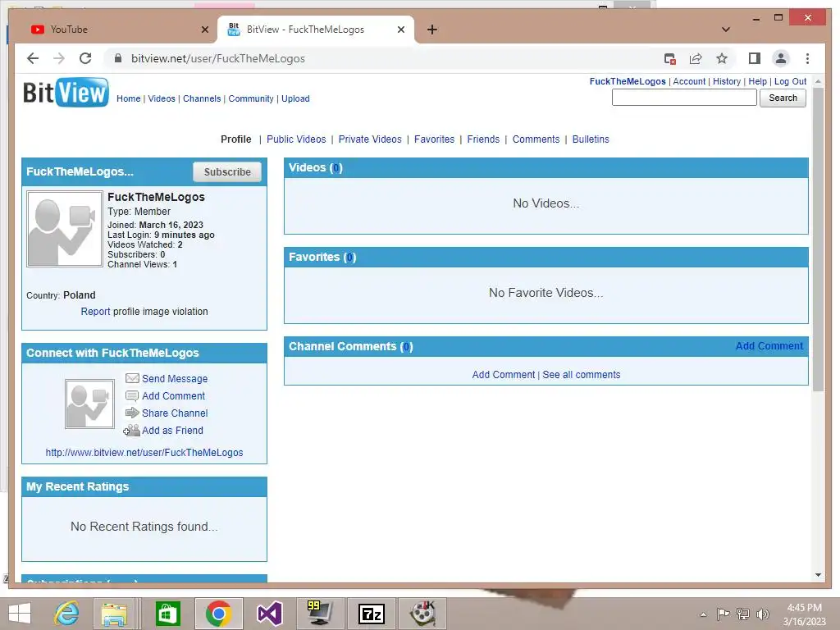Open the Account link
840x630 pixels.
click(689, 81)
